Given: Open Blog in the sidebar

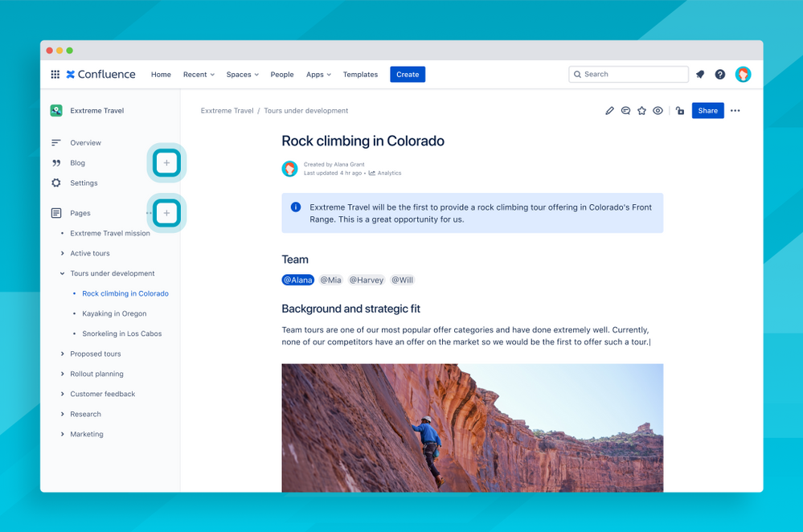Looking at the screenshot, I should 78,163.
